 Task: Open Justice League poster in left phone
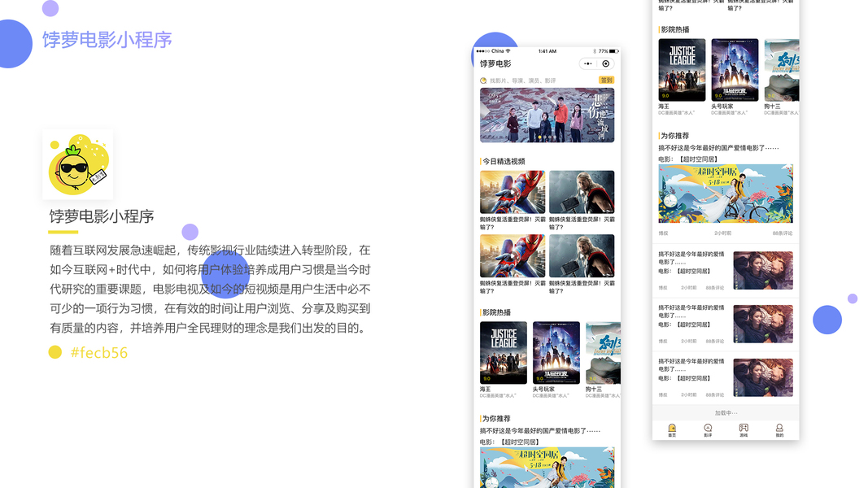tap(504, 353)
